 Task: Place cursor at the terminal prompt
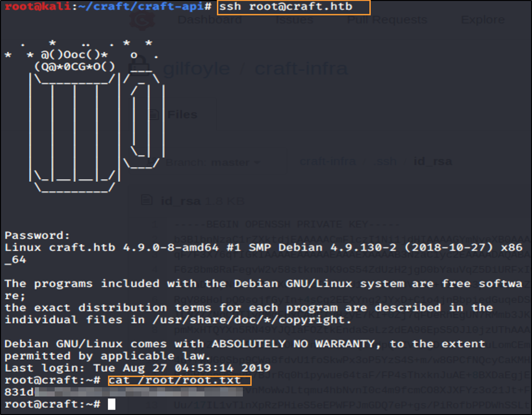[111, 404]
